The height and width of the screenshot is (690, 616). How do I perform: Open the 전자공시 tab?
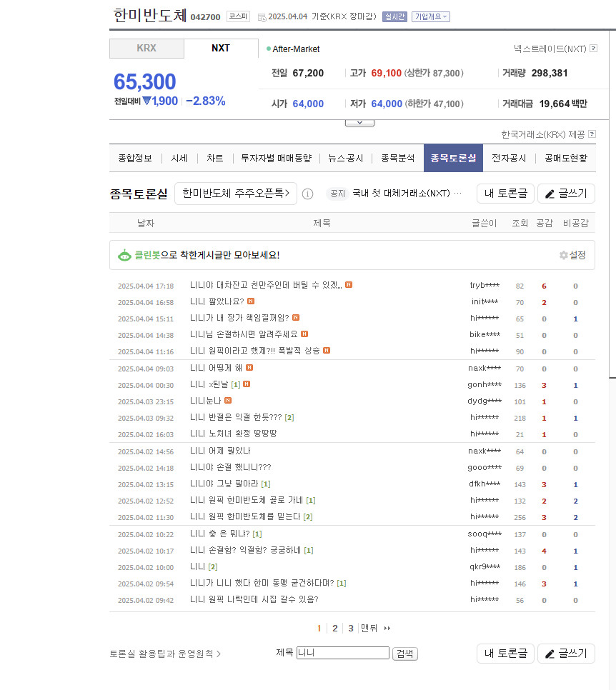509,158
